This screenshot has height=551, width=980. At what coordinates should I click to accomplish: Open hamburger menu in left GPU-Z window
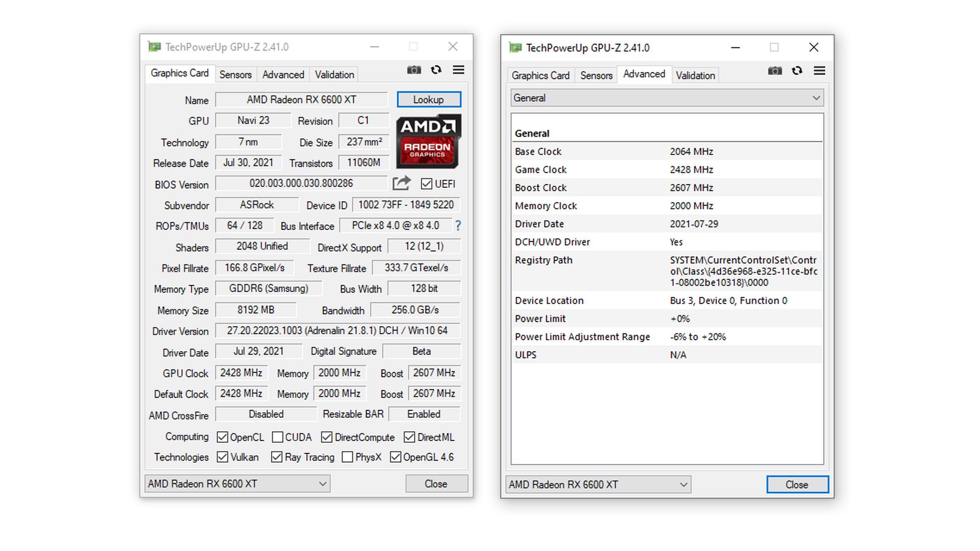(x=458, y=70)
